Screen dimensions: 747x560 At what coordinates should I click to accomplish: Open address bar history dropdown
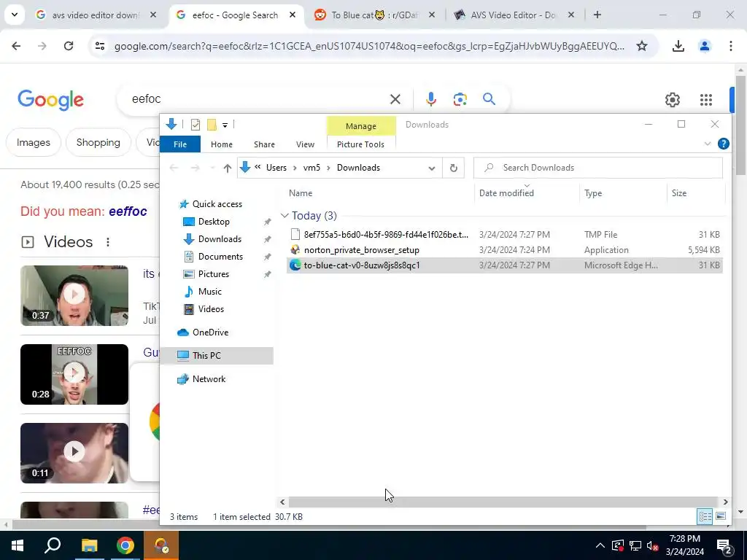[431, 168]
